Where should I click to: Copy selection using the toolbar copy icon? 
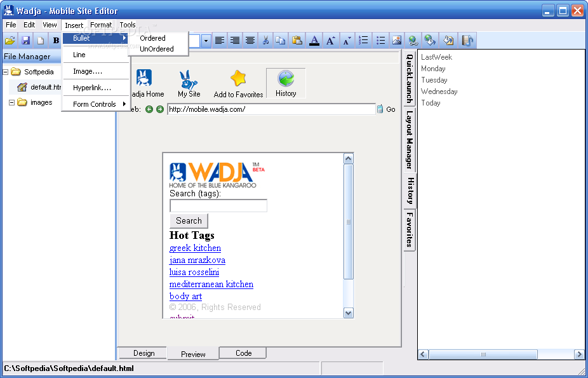click(281, 40)
